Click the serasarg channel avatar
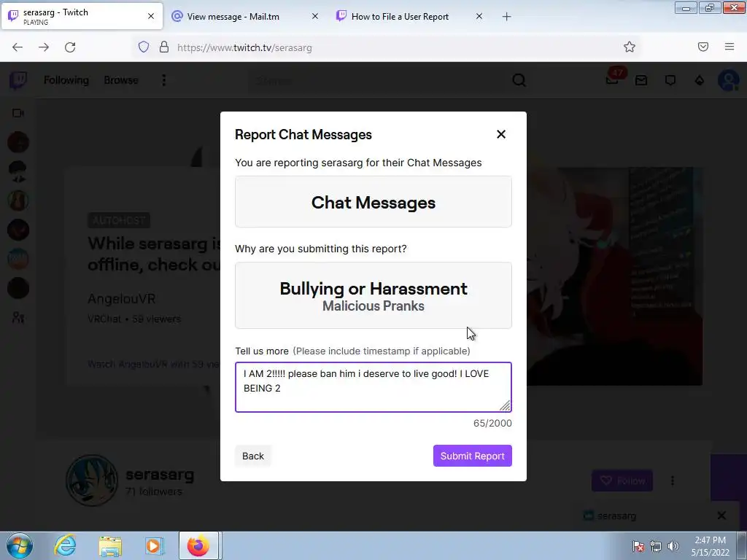 coord(91,481)
